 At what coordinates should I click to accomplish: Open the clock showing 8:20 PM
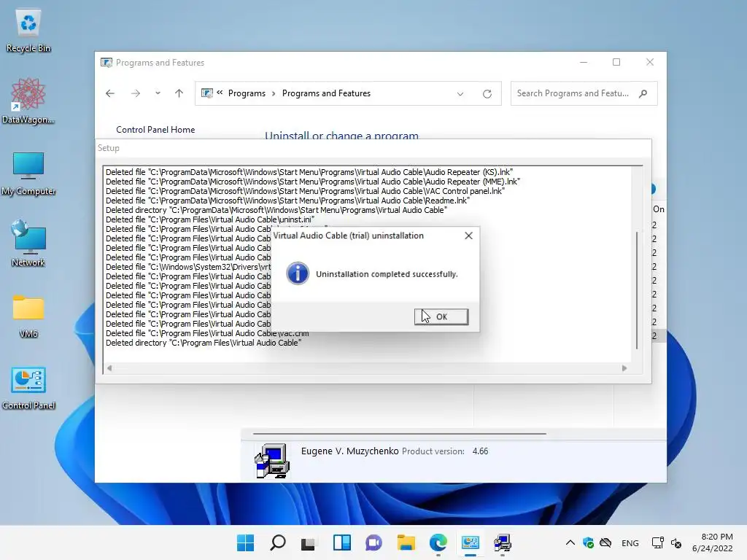[712, 542]
